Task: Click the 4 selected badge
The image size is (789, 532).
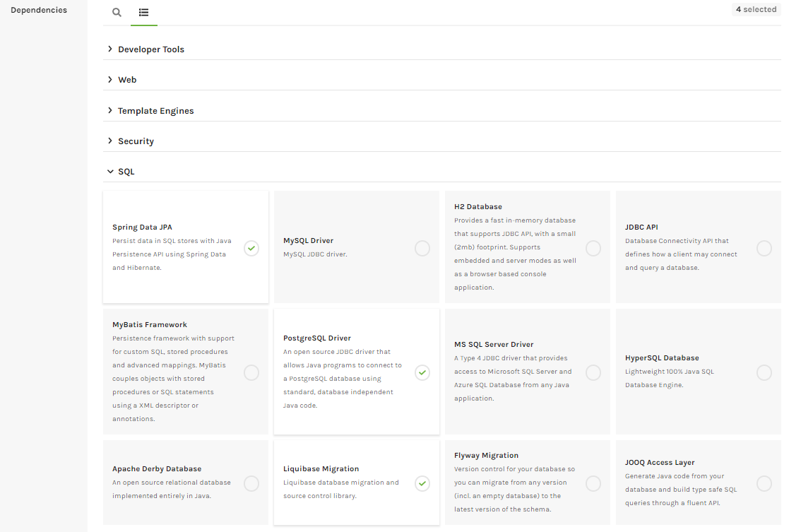Action: [x=757, y=10]
